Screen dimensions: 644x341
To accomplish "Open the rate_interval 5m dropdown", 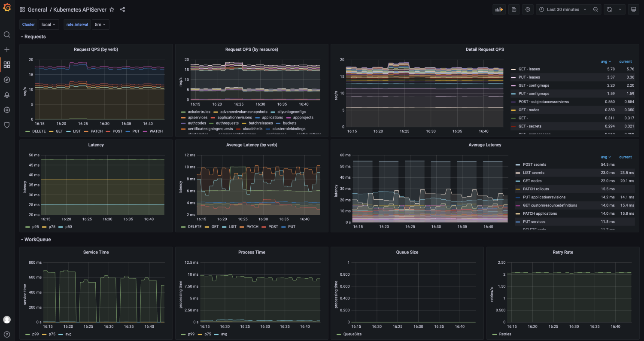I will pyautogui.click(x=100, y=24).
